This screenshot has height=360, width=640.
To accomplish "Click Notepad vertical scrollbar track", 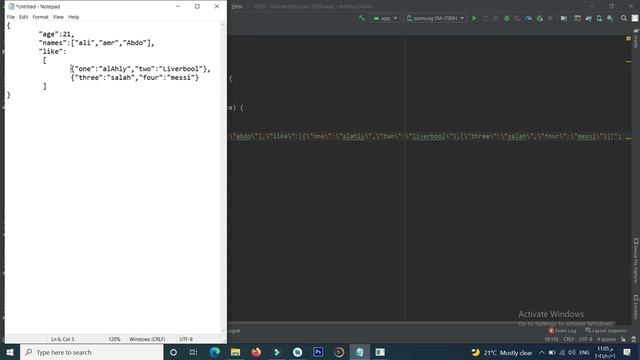I will coord(223,178).
